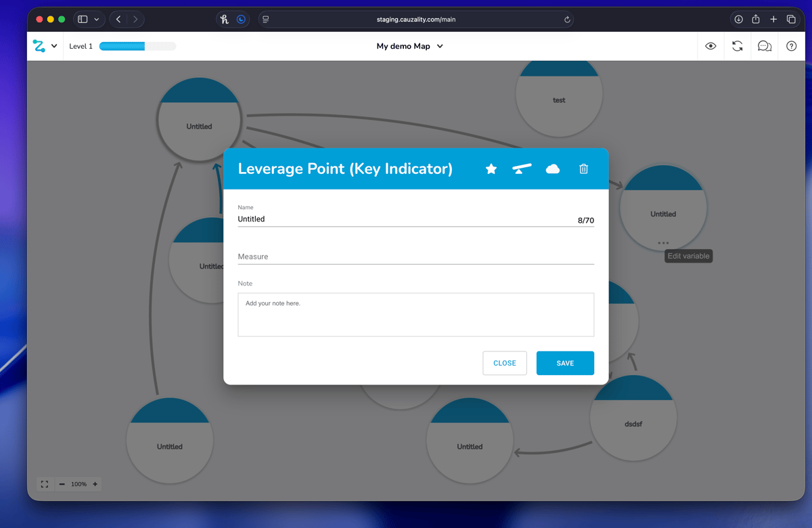The image size is (812, 528).
Task: Save the variable changes
Action: click(565, 363)
